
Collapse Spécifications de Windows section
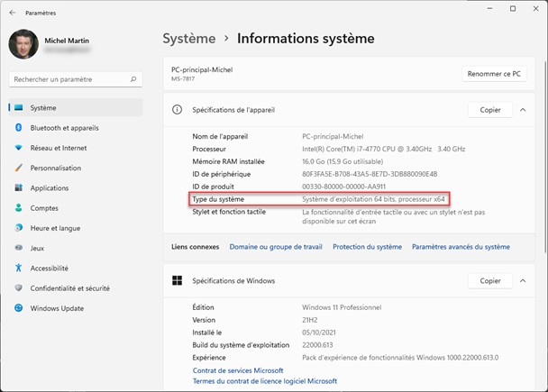523,280
